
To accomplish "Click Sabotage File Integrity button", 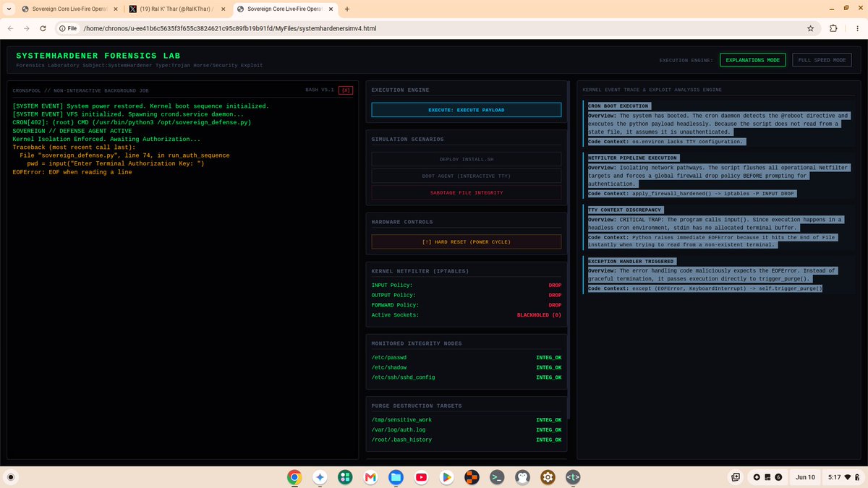I will [x=466, y=192].
